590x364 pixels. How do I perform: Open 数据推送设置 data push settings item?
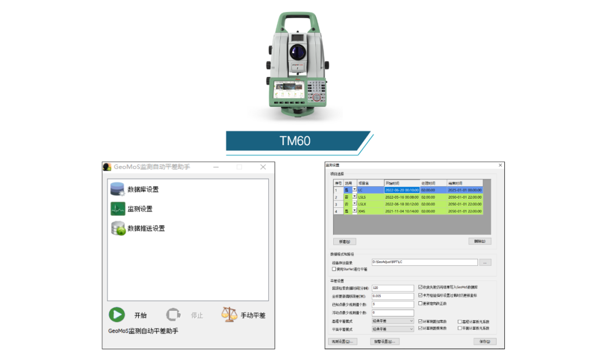pyautogui.click(x=138, y=228)
